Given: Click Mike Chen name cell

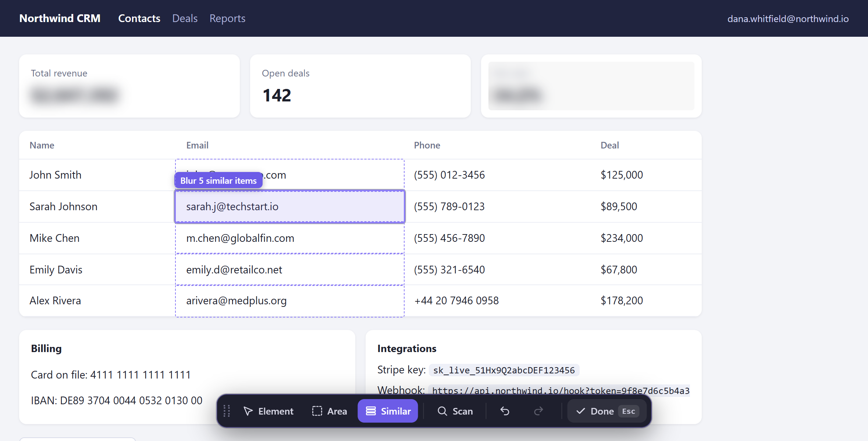Looking at the screenshot, I should pos(54,238).
